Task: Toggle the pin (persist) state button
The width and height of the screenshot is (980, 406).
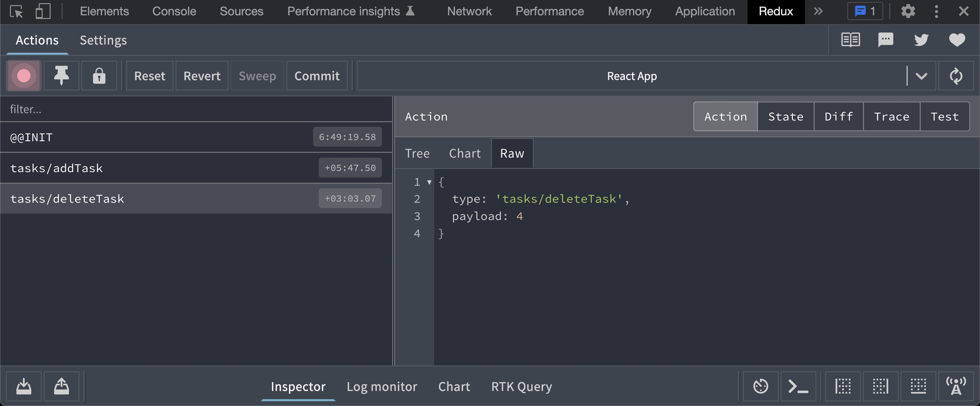Action: coord(61,76)
